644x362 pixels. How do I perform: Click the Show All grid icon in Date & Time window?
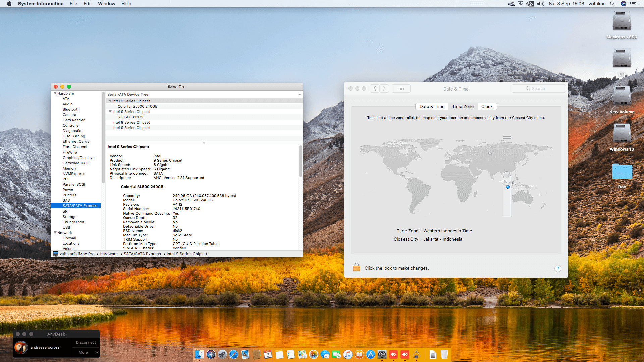401,88
